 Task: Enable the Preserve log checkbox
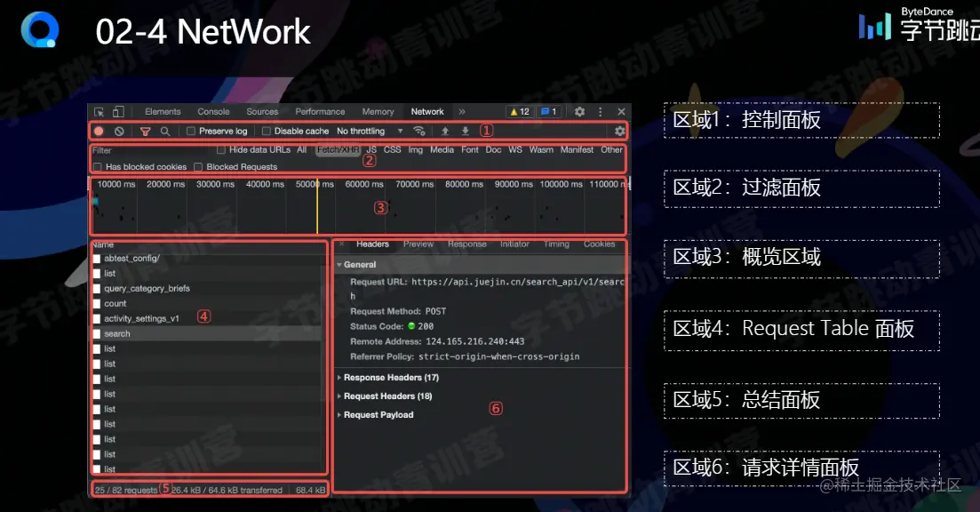point(191,132)
